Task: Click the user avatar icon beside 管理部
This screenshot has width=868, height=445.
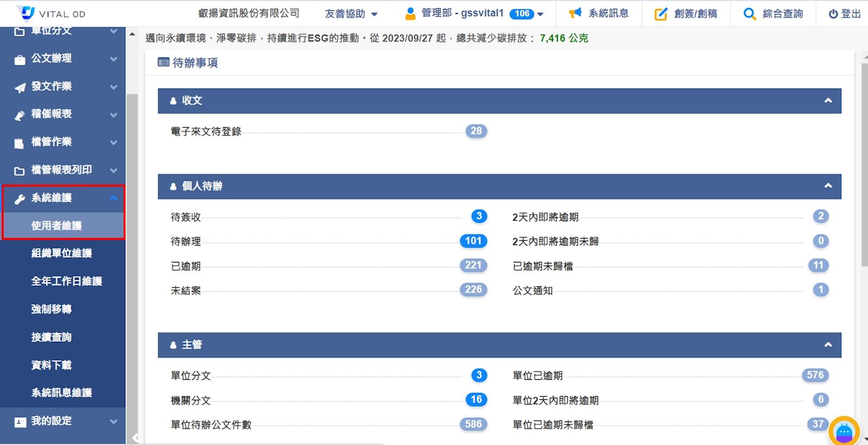Action: (410, 14)
